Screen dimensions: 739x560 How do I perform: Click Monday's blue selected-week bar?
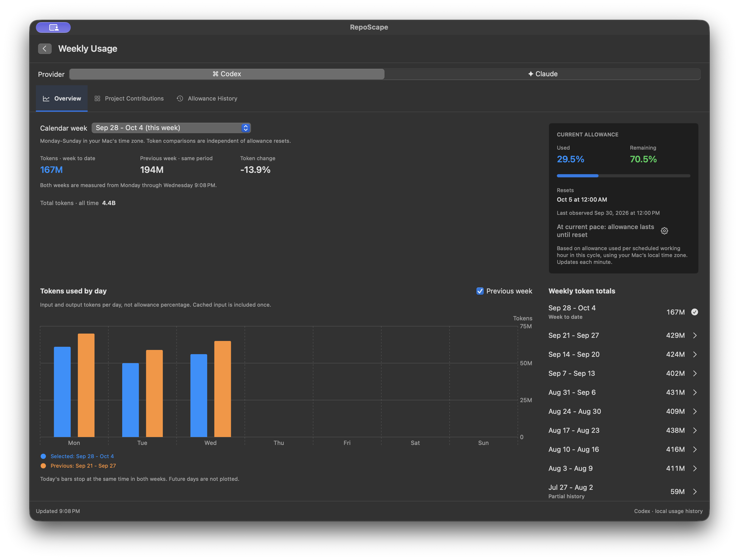[x=62, y=392]
